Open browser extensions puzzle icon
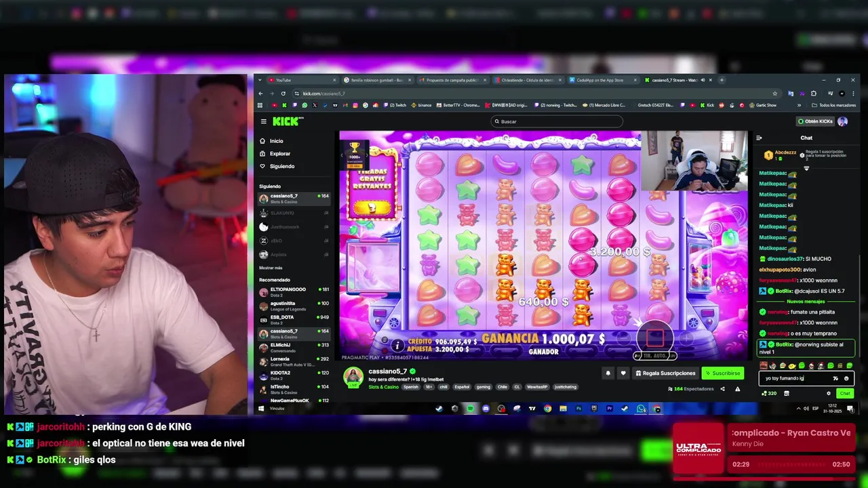 (x=814, y=94)
